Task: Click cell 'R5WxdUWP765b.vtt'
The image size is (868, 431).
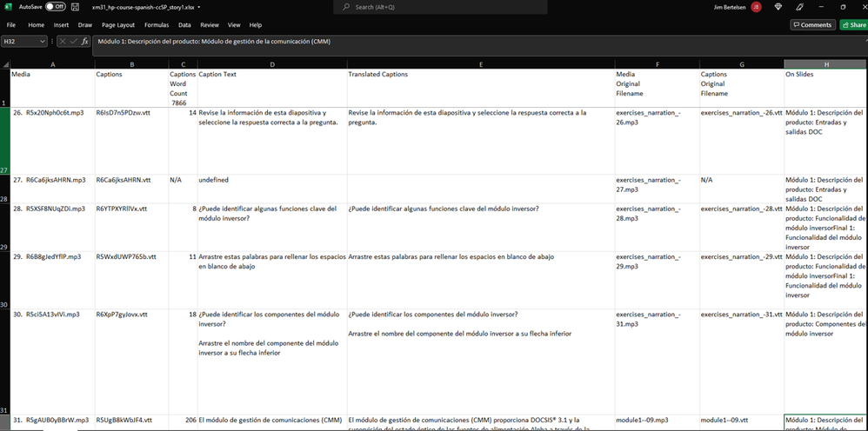Action: [131, 280]
